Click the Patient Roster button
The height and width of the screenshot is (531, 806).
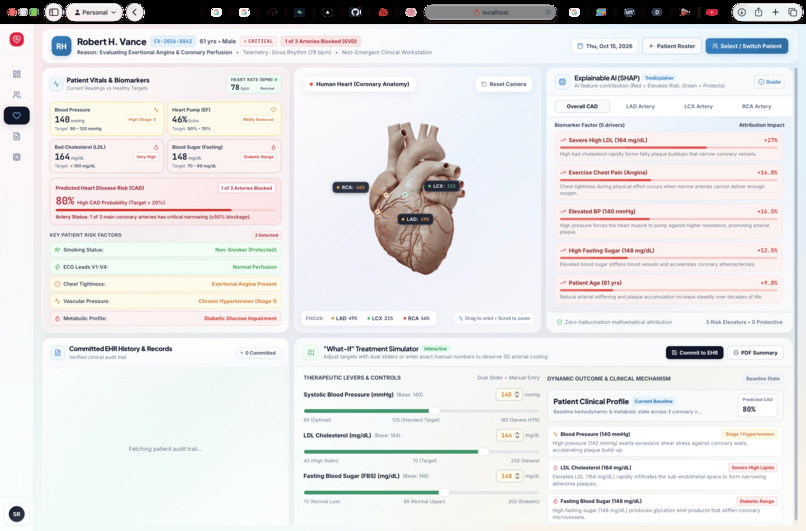[x=672, y=46]
